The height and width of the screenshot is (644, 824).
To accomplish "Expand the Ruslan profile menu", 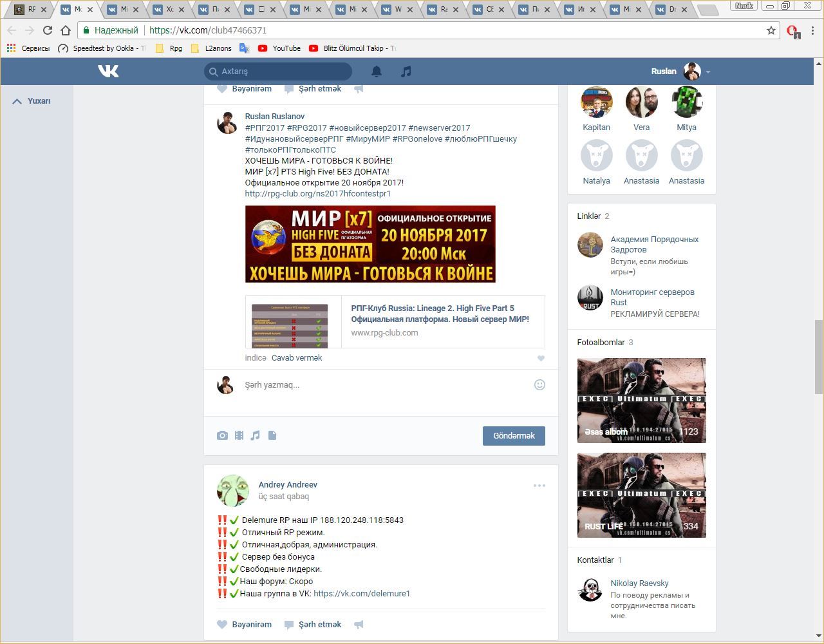I will tap(680, 71).
